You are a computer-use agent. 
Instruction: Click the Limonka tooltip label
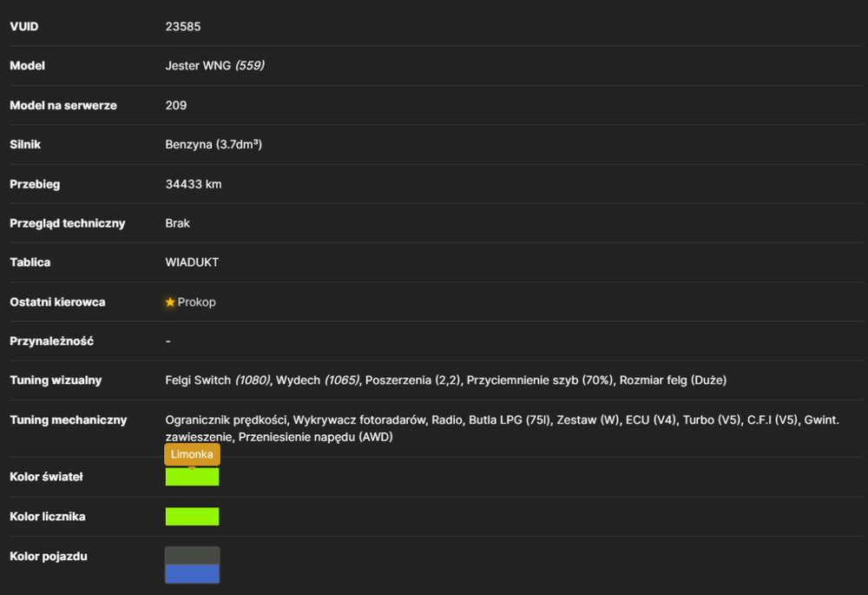pyautogui.click(x=192, y=454)
